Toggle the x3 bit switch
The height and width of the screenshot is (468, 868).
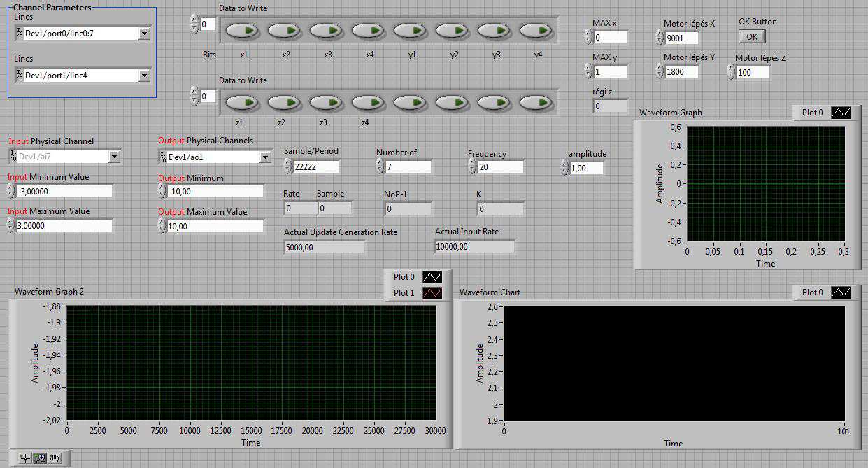[x=327, y=31]
